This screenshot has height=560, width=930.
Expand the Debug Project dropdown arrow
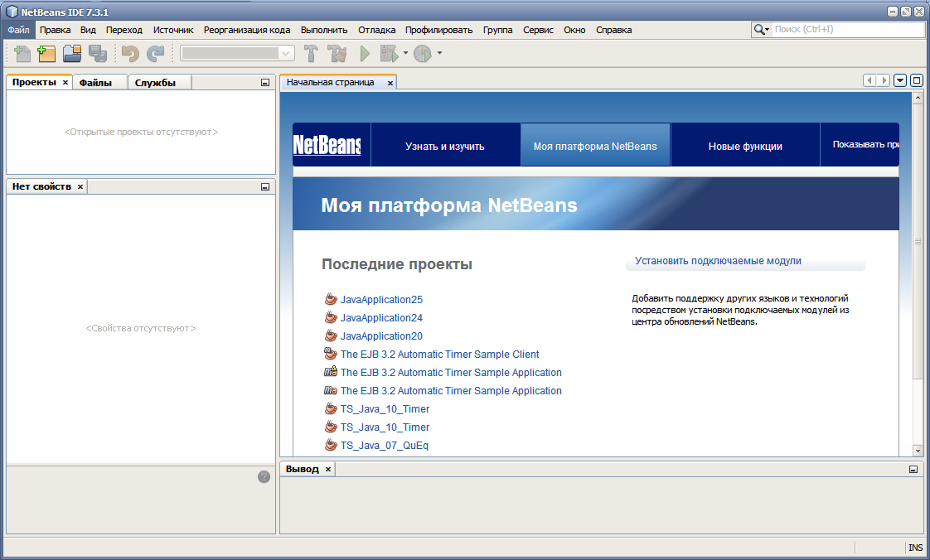(405, 54)
